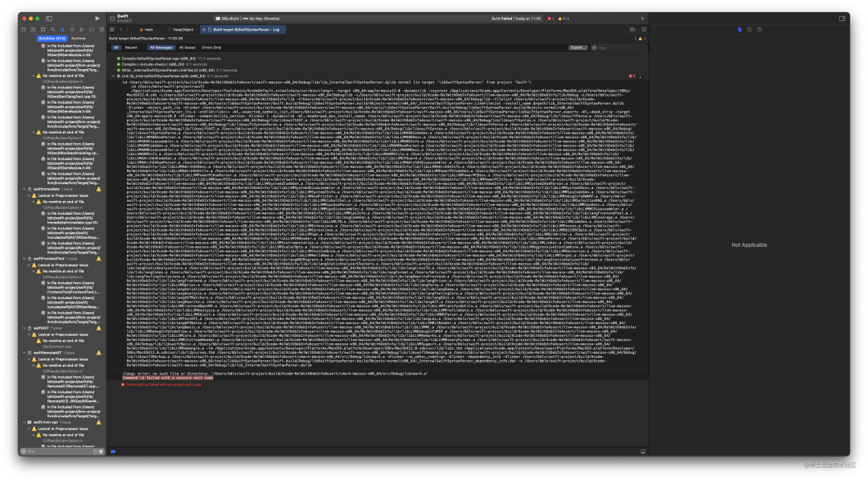Go back with the editor back arrow
Screen dimensions: 868x480
pyautogui.click(x=121, y=29)
